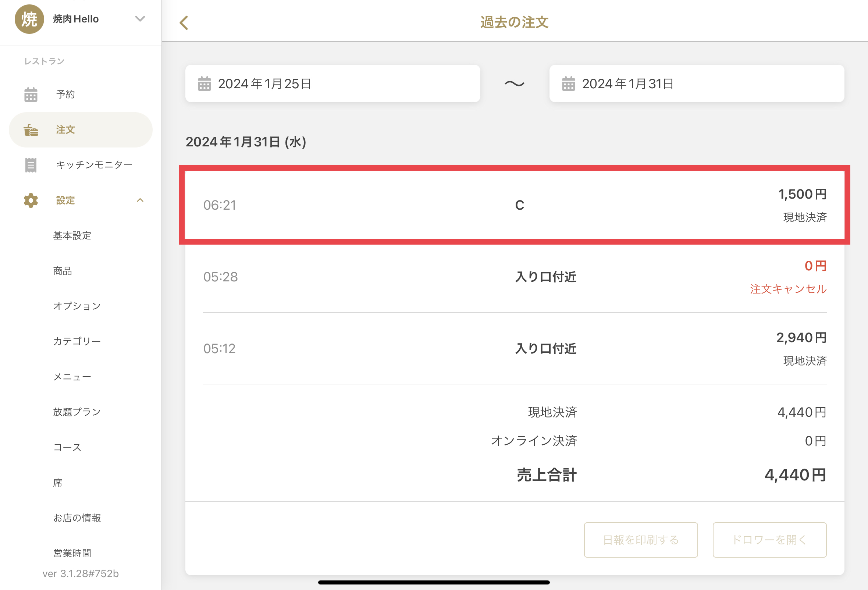
Task: Click the back arrow in the header
Action: click(x=184, y=23)
